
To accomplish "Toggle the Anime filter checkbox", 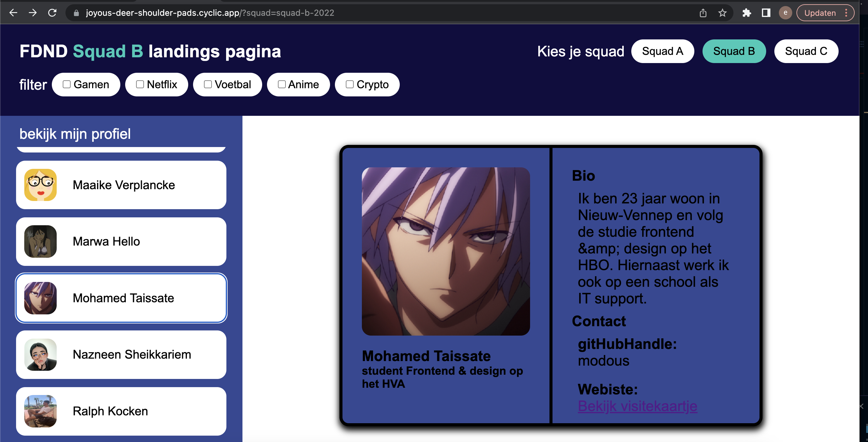I will tap(282, 84).
